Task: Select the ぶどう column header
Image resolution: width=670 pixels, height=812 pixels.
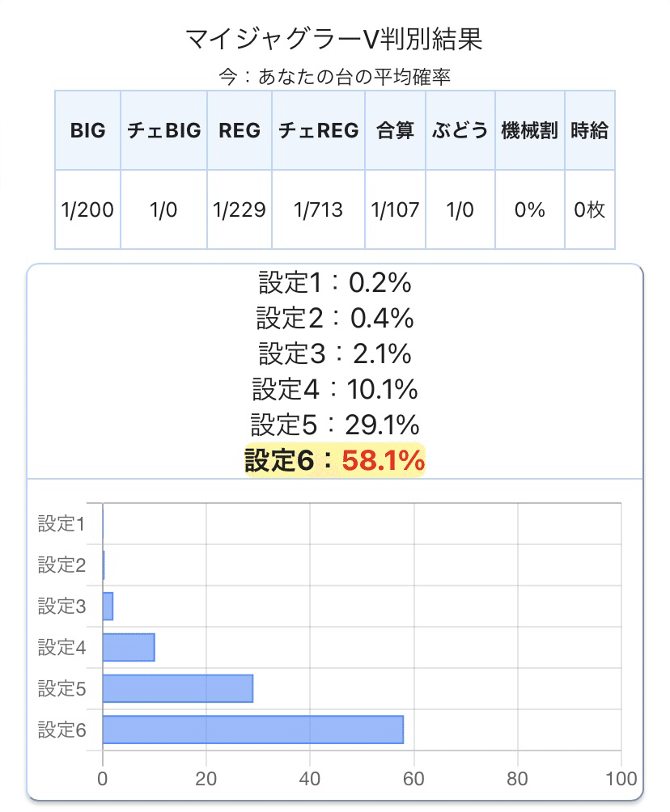Action: point(460,130)
